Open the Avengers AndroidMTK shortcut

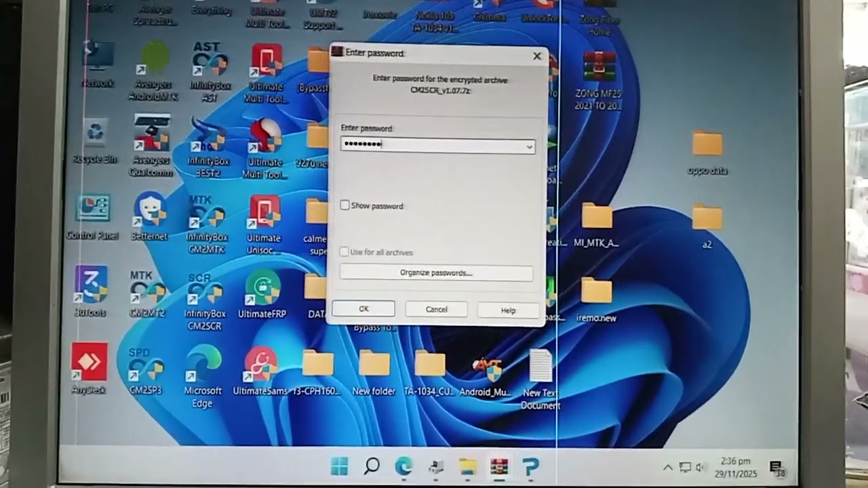(154, 71)
